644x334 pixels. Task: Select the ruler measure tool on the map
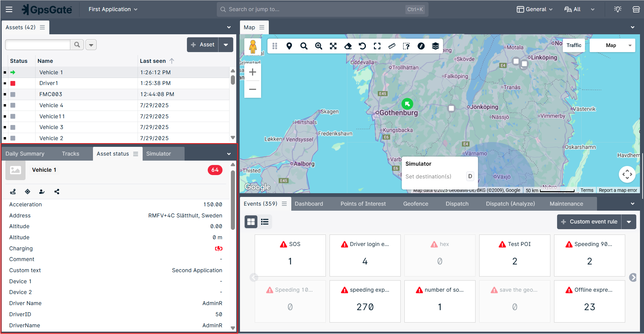coord(392,46)
